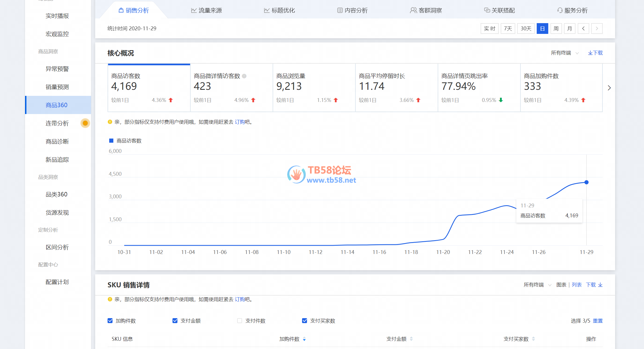This screenshot has width=644, height=349.
Task: Select the 商品浏览量 metric card
Action: (x=314, y=88)
